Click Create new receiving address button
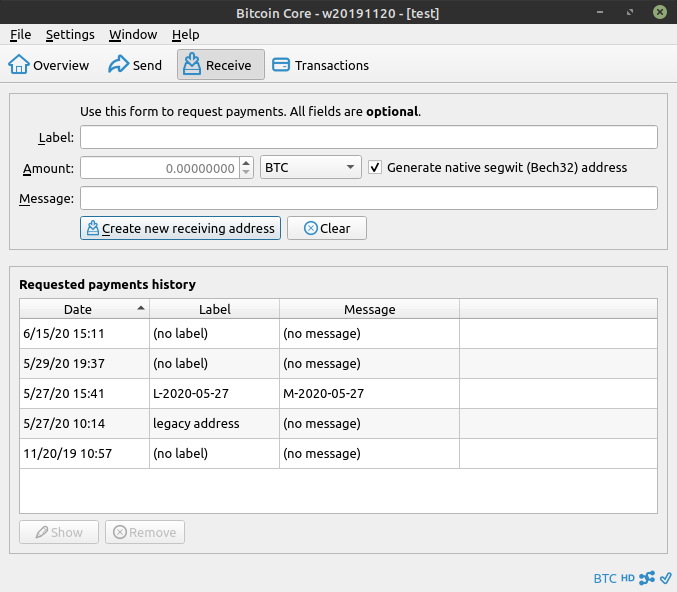Screen dimensions: 677x592 pos(180,228)
